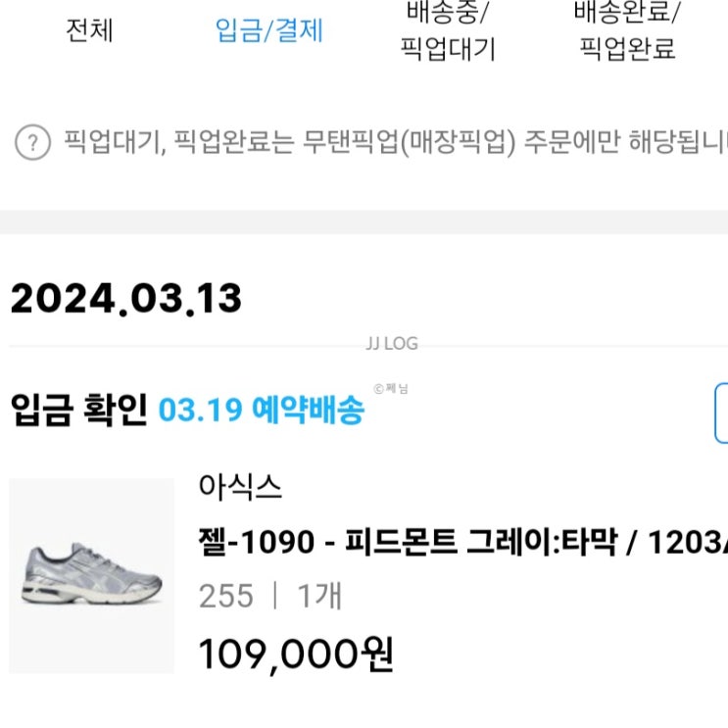The image size is (728, 728).
Task: Click the 1개 quantity text
Action: coord(319,596)
